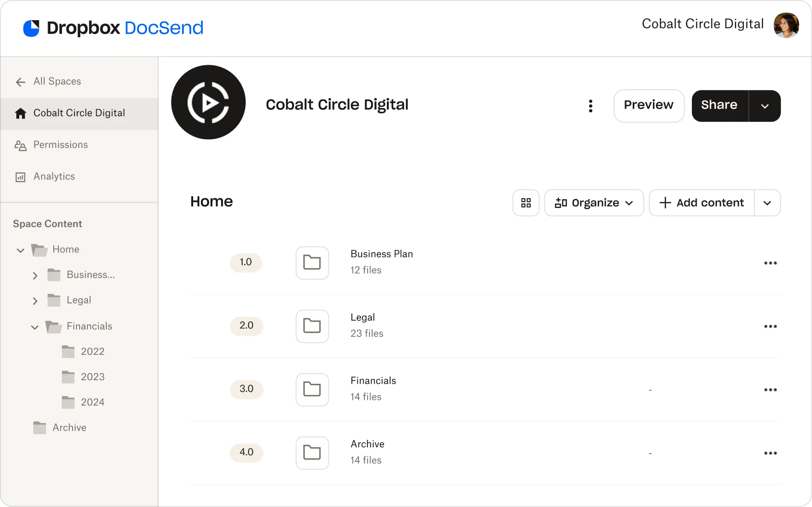The image size is (812, 507).
Task: Click the Preview button
Action: 649,106
